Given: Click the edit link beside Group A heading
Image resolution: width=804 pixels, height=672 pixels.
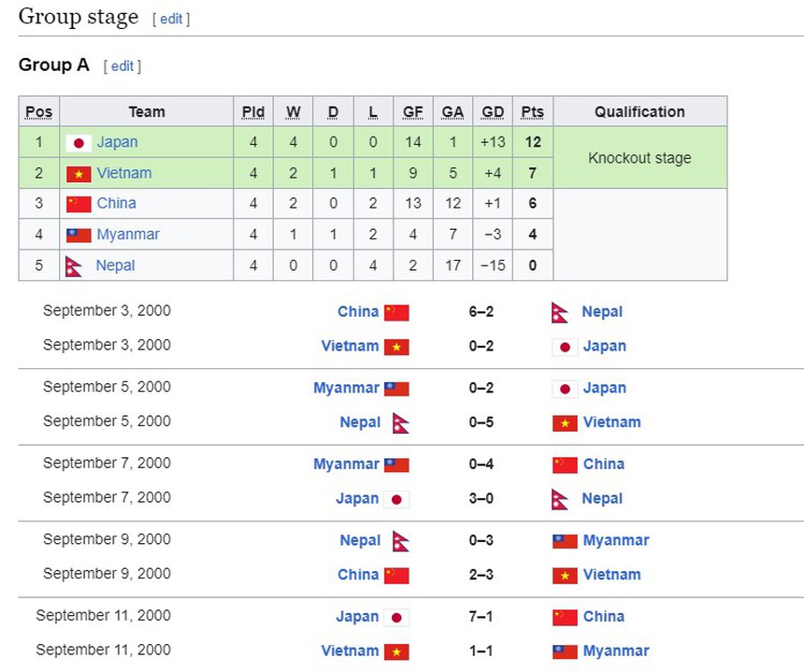Looking at the screenshot, I should coord(122,66).
